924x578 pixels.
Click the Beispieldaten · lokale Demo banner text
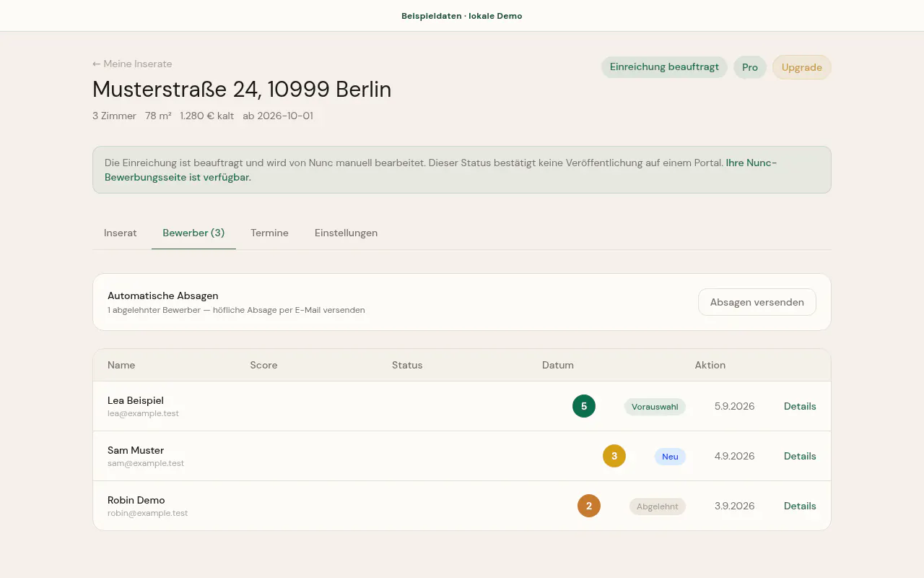[462, 16]
